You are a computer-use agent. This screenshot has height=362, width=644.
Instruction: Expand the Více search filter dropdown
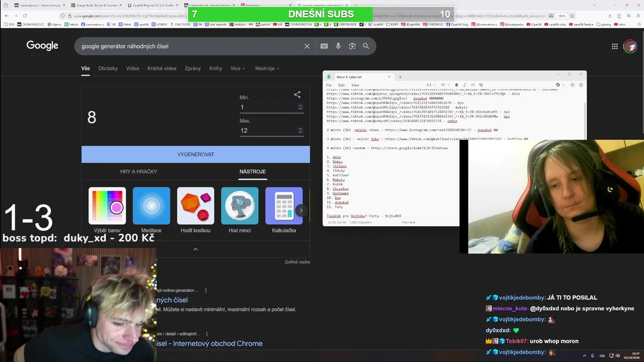click(x=237, y=68)
